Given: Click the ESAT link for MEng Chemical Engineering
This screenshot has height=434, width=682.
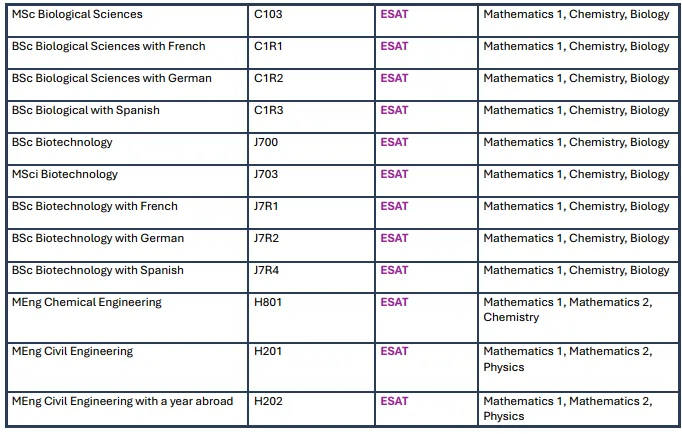Looking at the screenshot, I should 394,303.
